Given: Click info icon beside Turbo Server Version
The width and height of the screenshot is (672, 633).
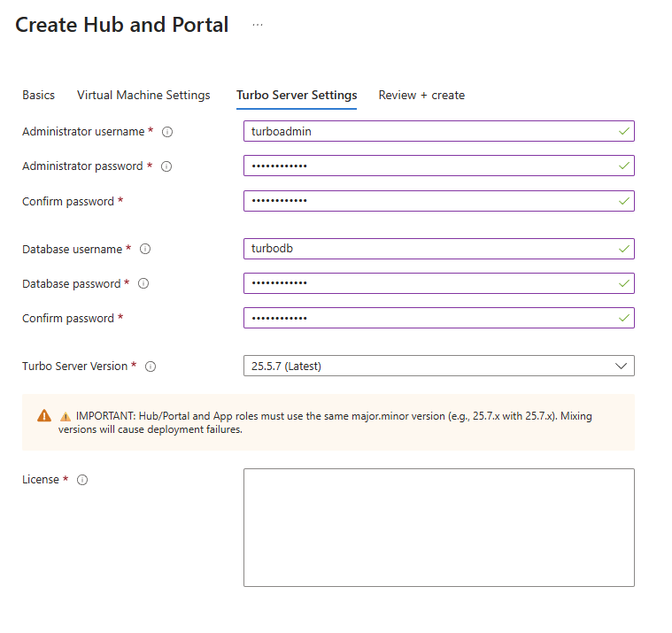Looking at the screenshot, I should (x=151, y=367).
